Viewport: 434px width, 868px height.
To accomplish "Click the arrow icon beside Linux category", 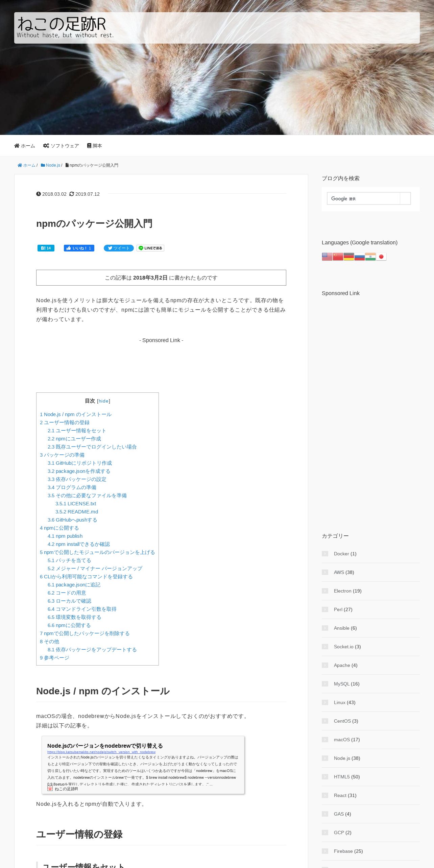I will [x=325, y=702].
